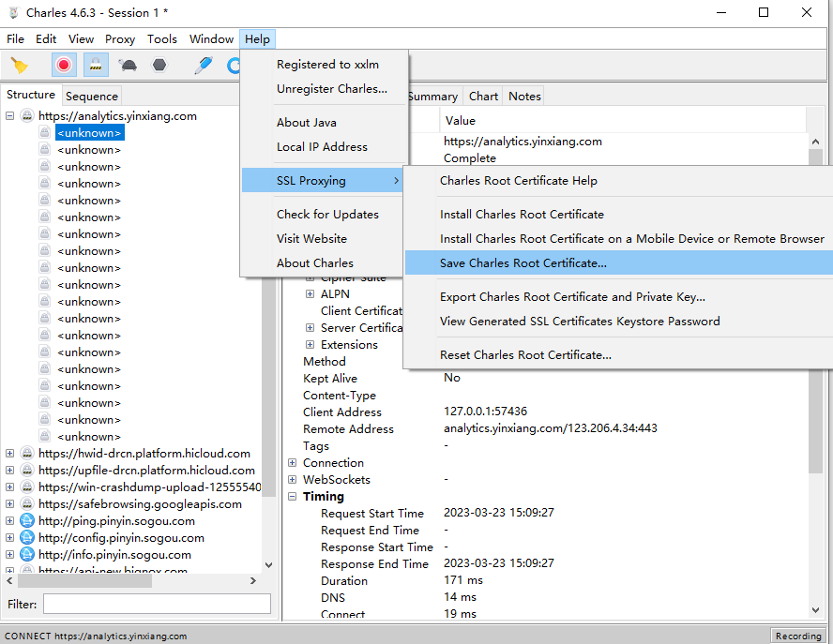Click the globe icon for ping.pinyin.sogou.com
Viewport: 833px width, 644px height.
coord(27,521)
